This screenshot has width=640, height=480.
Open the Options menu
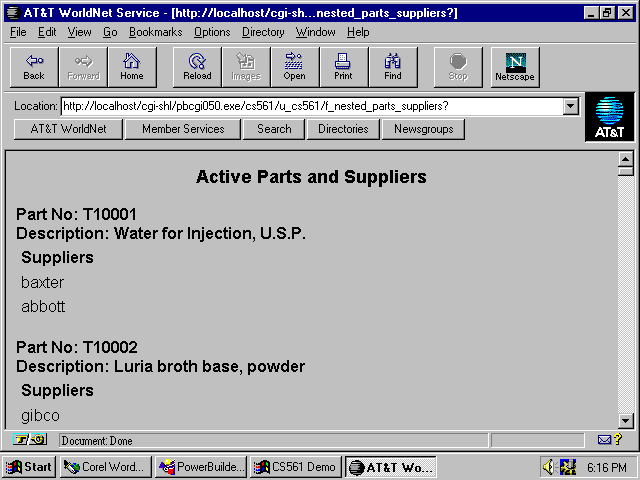click(x=212, y=32)
